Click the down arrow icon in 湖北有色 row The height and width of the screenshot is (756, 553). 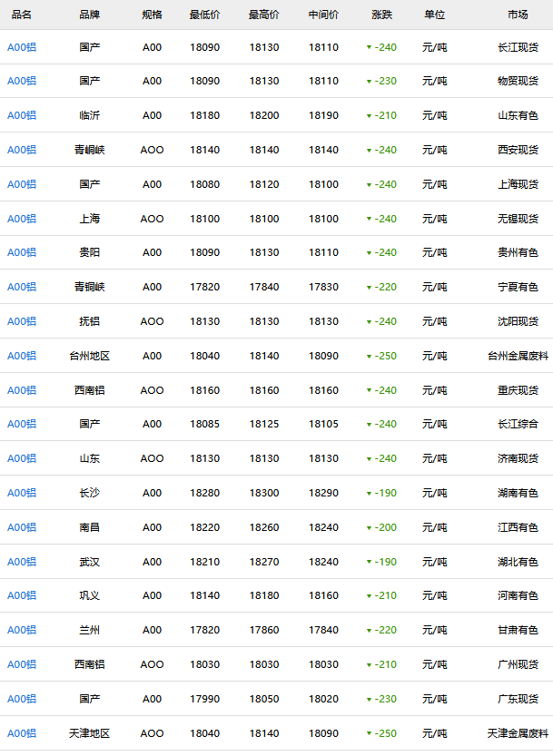click(369, 562)
